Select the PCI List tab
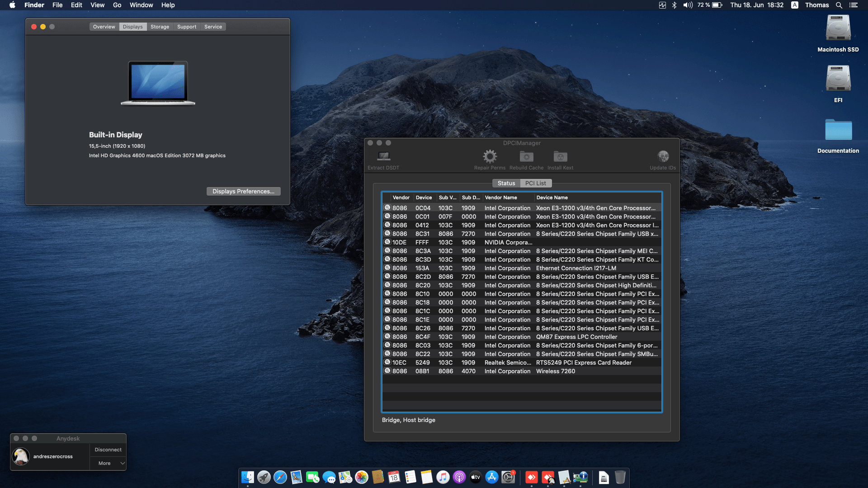Image resolution: width=868 pixels, height=488 pixels. tap(536, 183)
